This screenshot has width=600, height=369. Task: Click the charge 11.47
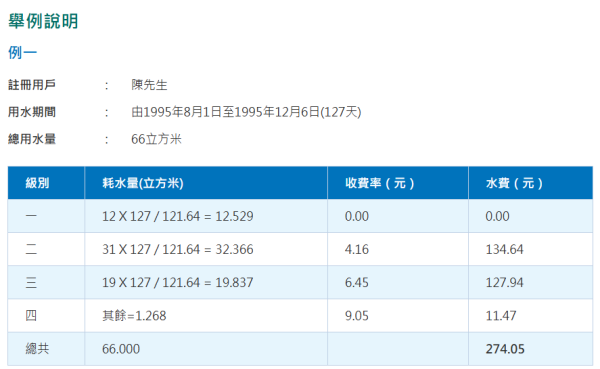[x=501, y=316]
